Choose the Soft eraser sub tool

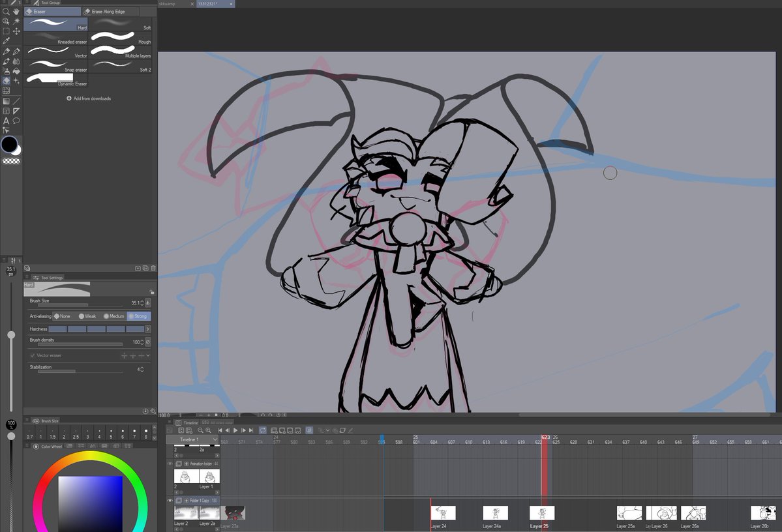120,24
